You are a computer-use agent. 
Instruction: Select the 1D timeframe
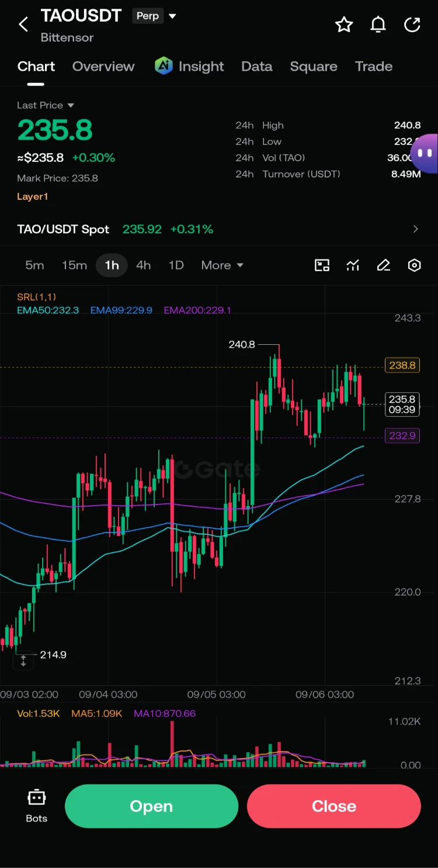click(x=176, y=265)
